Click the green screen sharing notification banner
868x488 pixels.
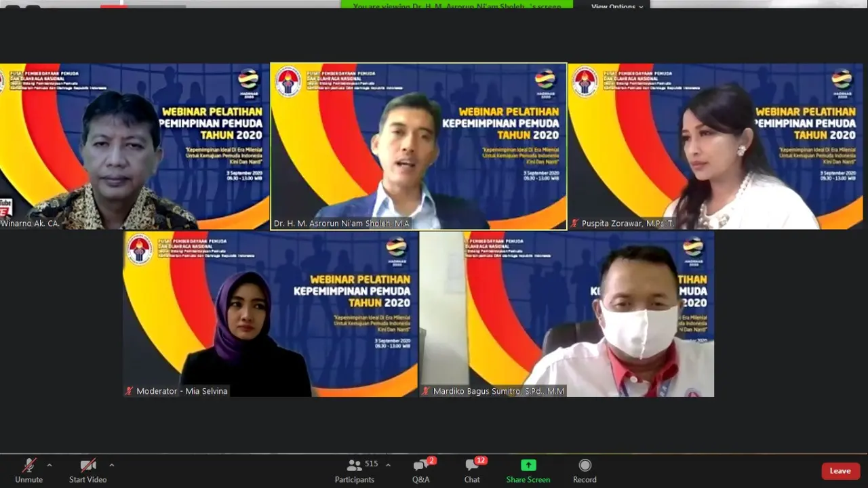pyautogui.click(x=457, y=5)
